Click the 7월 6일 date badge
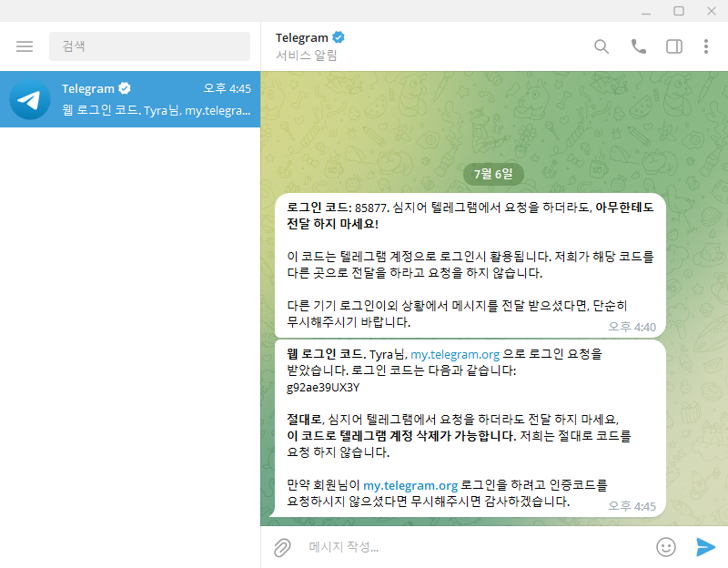This screenshot has width=728, height=568. point(493,174)
